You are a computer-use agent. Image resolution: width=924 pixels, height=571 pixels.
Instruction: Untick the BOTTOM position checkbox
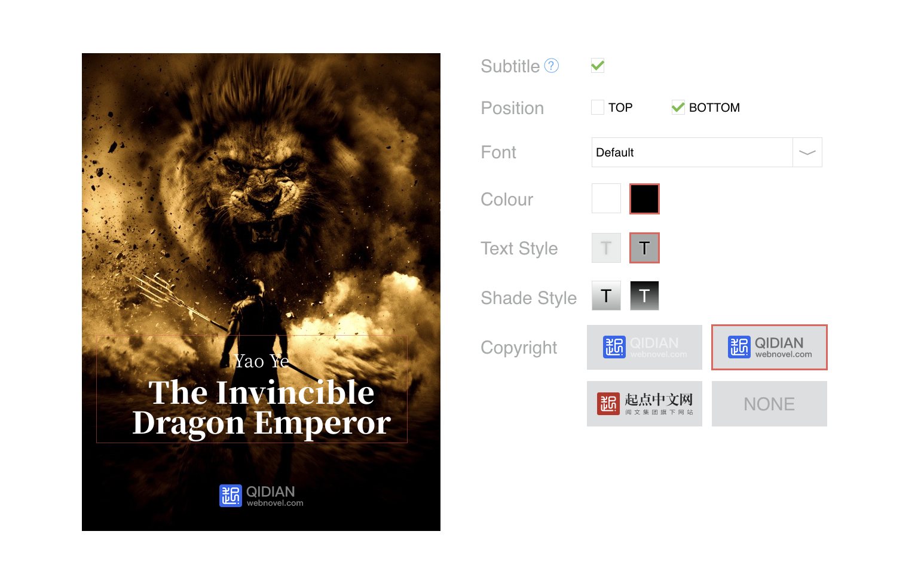(x=678, y=108)
